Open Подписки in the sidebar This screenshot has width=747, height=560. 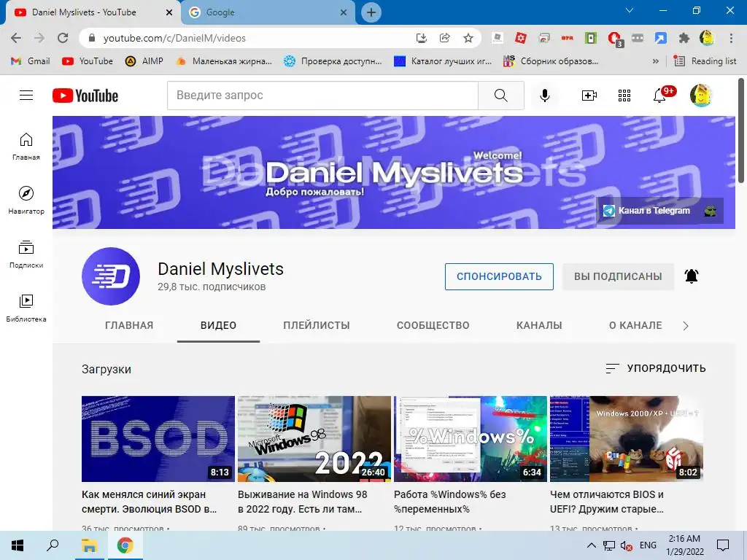(x=26, y=254)
